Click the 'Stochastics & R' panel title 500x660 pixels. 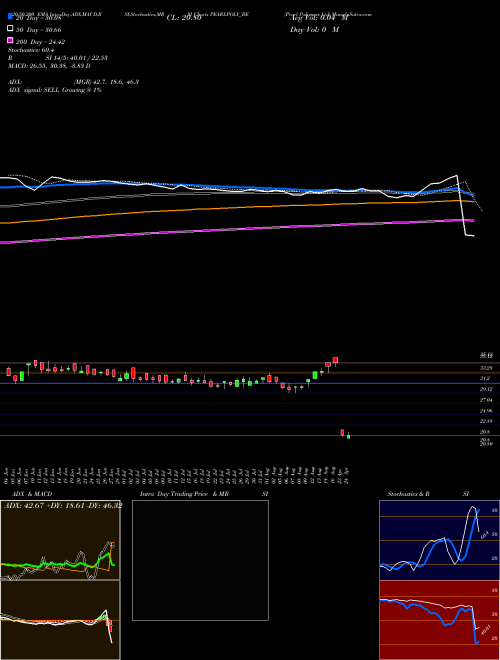click(x=409, y=494)
